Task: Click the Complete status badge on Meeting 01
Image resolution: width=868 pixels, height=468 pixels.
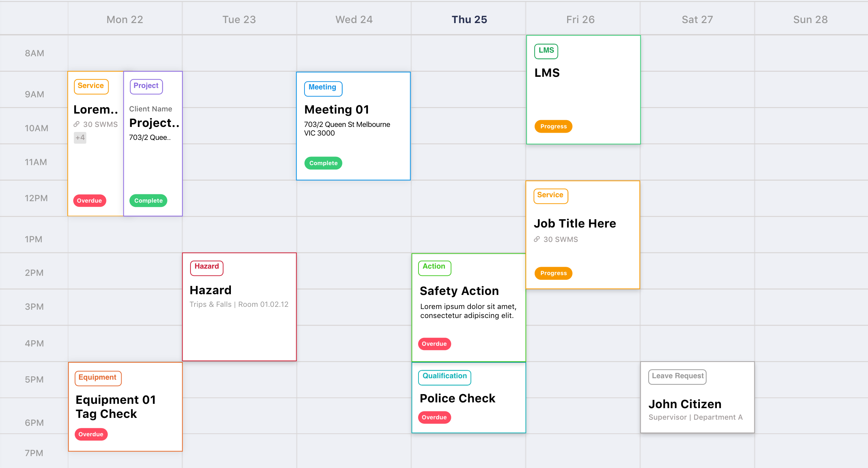Action: point(323,163)
